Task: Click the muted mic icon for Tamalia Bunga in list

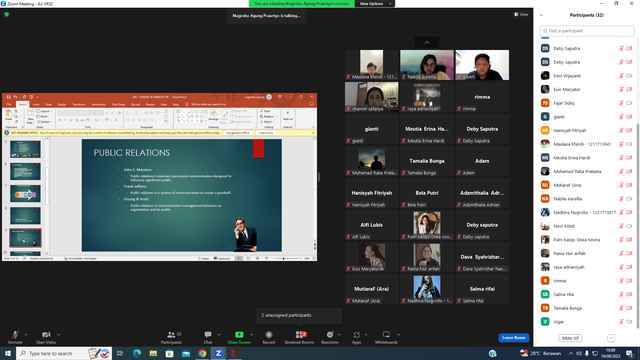Action: pos(621,308)
